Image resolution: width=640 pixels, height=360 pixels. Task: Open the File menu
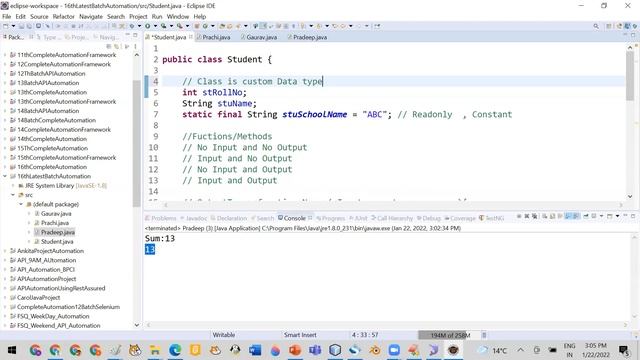(x=7, y=16)
